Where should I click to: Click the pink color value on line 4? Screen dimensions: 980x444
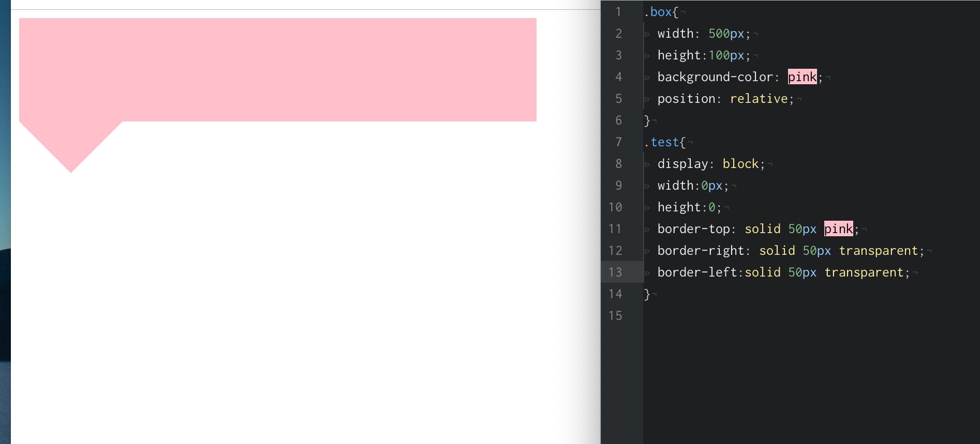[802, 77]
